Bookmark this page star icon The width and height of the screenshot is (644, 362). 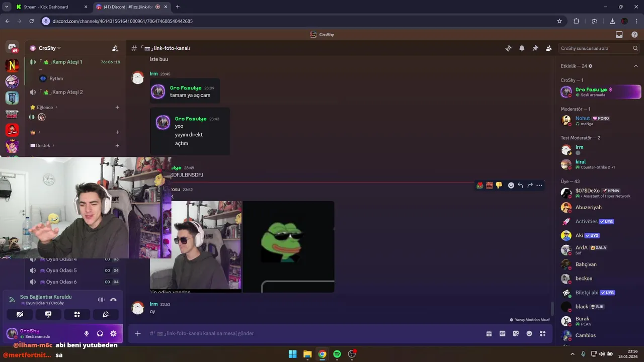coord(559,21)
